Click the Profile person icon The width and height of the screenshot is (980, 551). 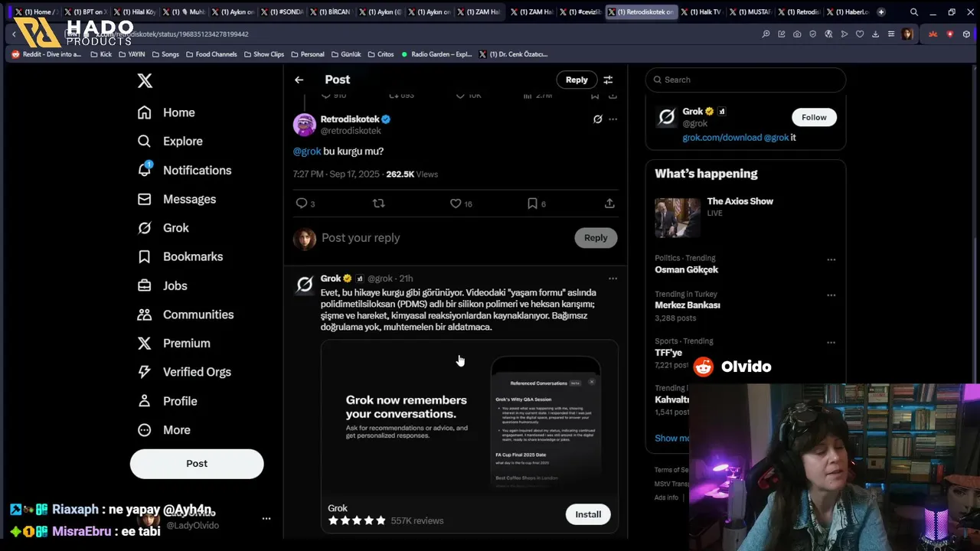point(144,401)
